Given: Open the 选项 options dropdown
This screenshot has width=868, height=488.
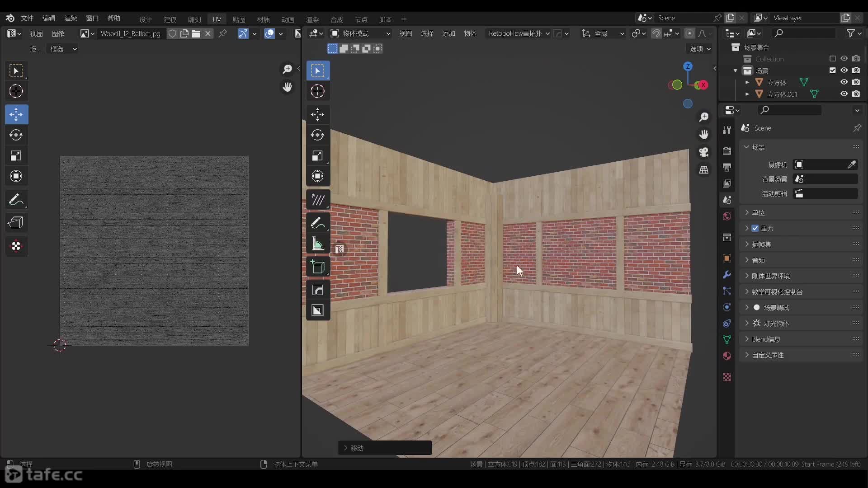Looking at the screenshot, I should (x=700, y=49).
